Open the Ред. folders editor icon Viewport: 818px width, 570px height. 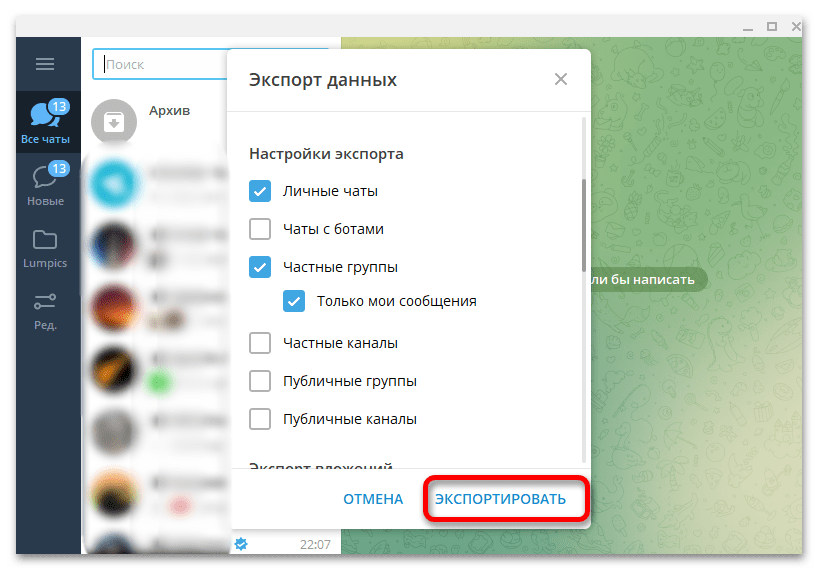(x=45, y=311)
